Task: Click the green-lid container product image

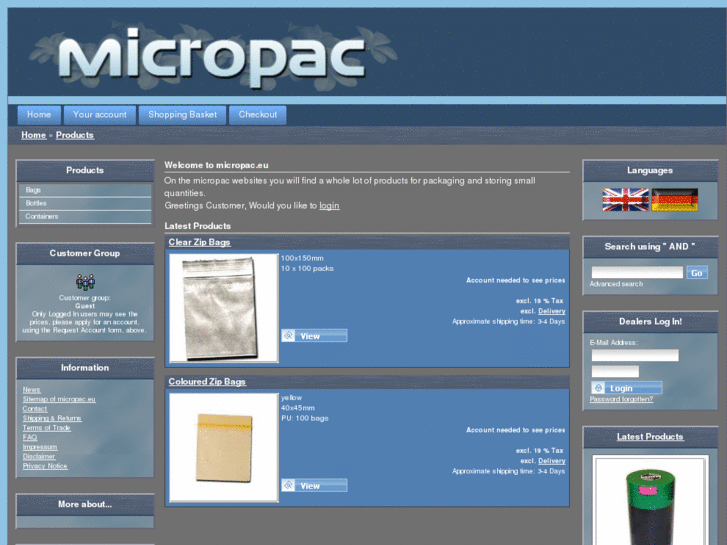Action: point(650,500)
